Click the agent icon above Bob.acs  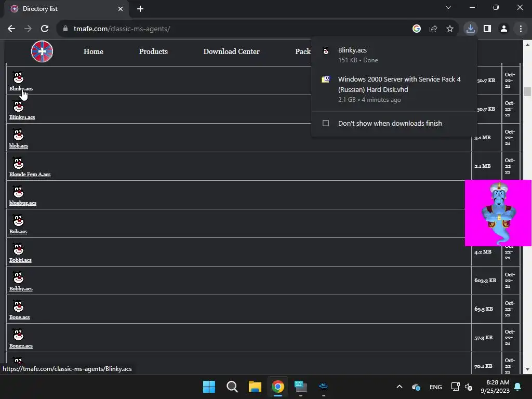tap(18, 220)
